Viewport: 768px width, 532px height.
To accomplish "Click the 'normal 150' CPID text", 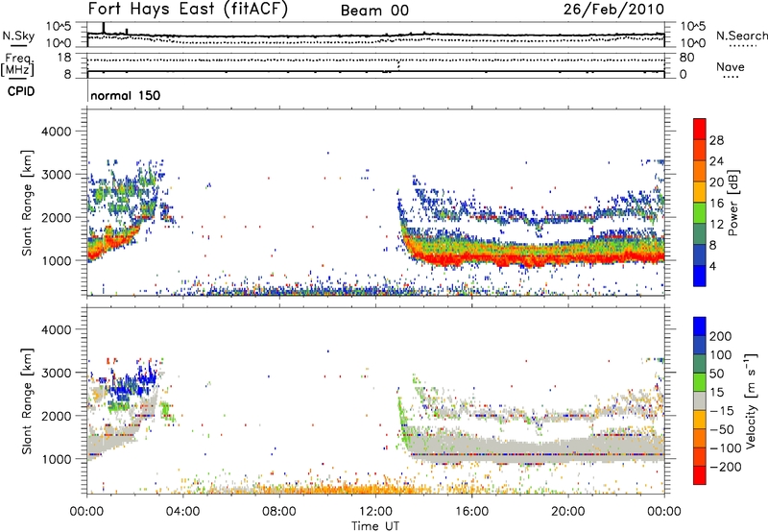I will click(x=126, y=95).
